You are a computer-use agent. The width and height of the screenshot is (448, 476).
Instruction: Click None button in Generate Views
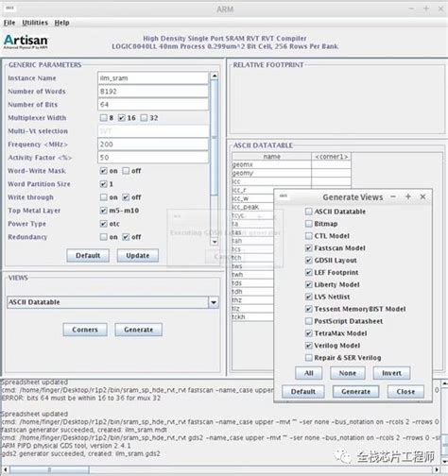[x=348, y=373]
